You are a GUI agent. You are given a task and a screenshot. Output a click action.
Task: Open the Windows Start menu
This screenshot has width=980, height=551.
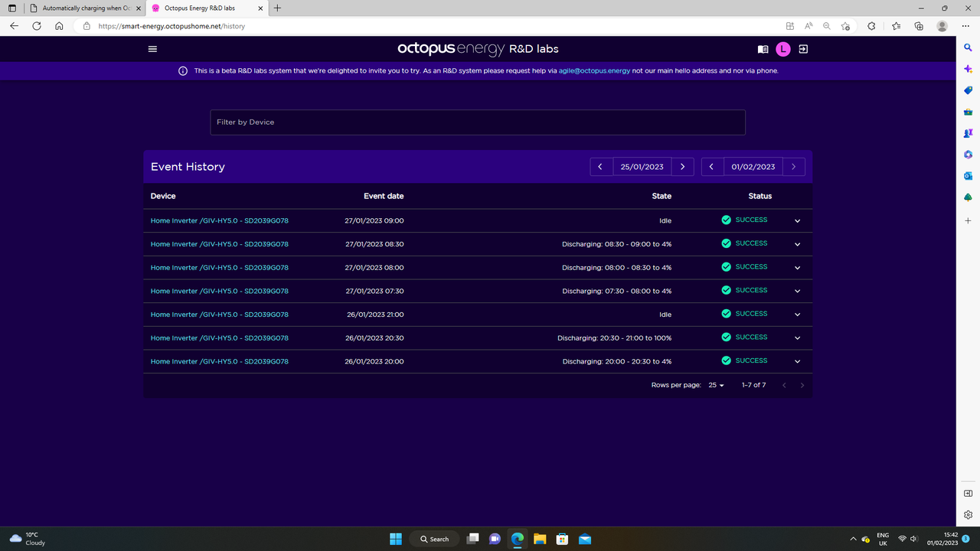tap(396, 539)
